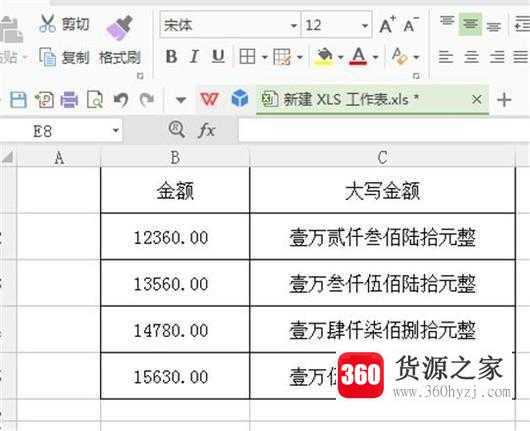Apply yellow fill color bucket
Viewport: 530px width, 431px height.
tap(324, 56)
